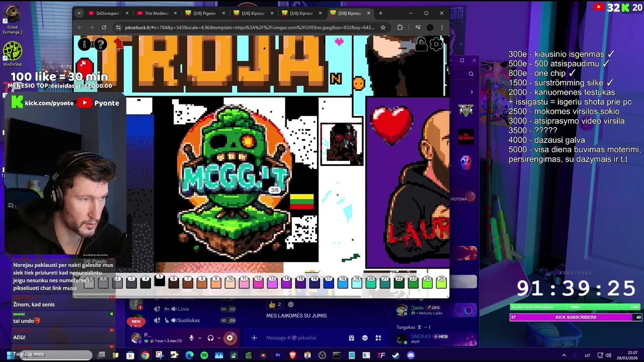
Task: Toggle Discord headphones deafen
Action: (x=211, y=338)
